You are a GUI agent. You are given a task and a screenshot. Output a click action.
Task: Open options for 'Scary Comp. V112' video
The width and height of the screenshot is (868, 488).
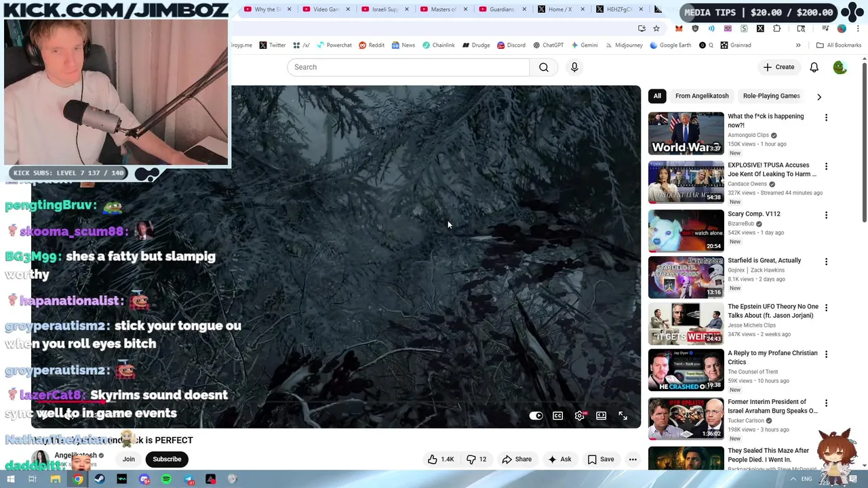pos(826,216)
